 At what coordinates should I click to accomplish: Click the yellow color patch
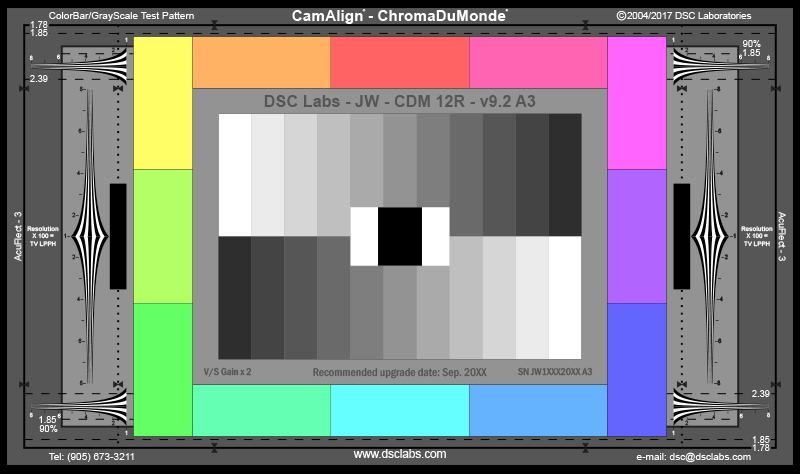click(x=163, y=103)
